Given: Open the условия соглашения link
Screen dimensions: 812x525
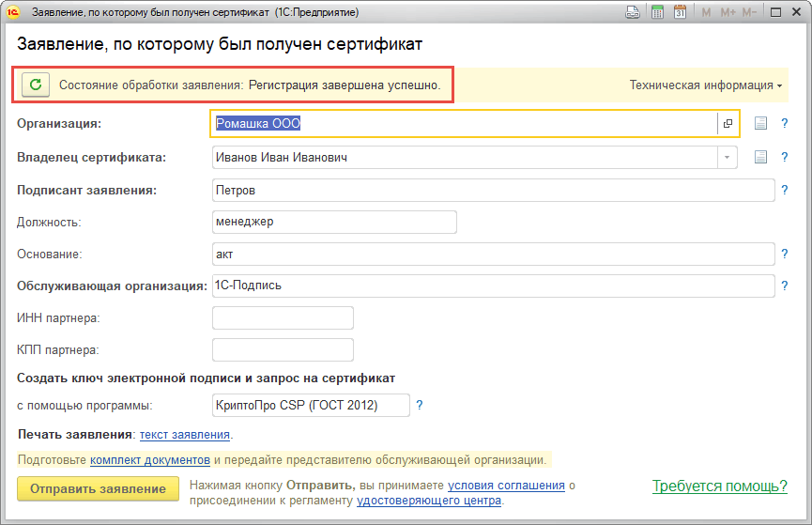Looking at the screenshot, I should (506, 486).
